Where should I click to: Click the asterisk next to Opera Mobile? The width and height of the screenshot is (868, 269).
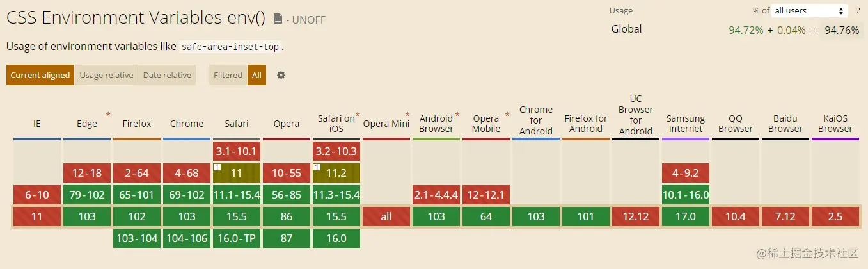tap(507, 115)
